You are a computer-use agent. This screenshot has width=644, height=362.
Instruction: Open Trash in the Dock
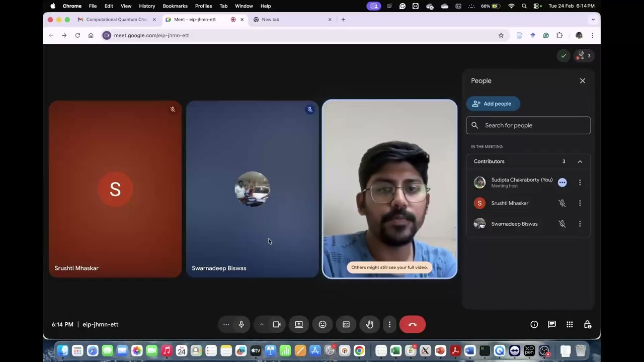click(581, 350)
